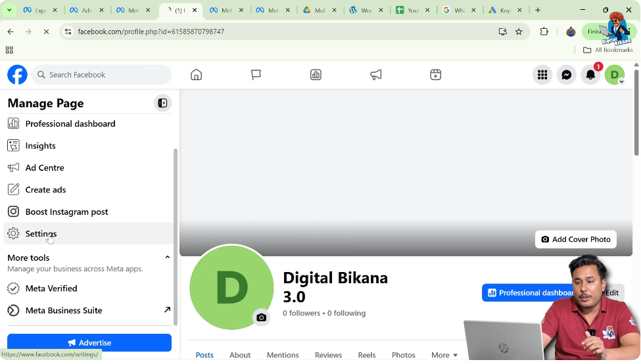Collapse the Manage Page sidebar toggle icon

coord(162,103)
